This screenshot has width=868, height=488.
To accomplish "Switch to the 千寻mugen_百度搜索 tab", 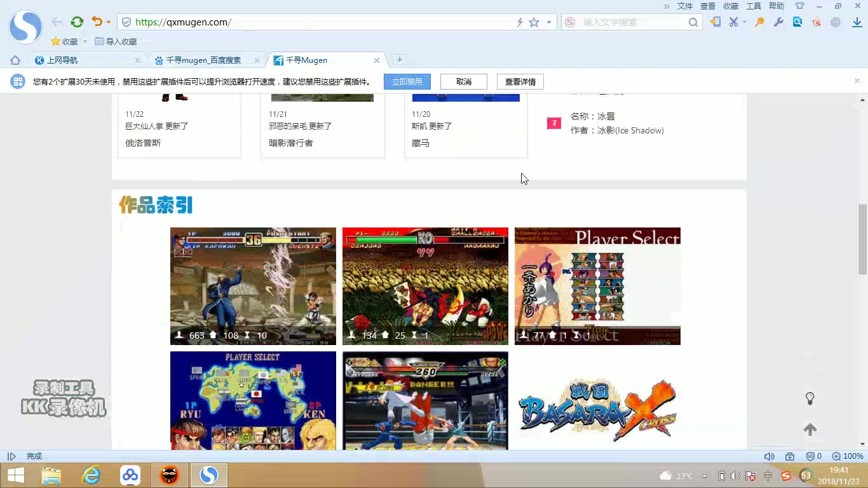I will click(207, 60).
